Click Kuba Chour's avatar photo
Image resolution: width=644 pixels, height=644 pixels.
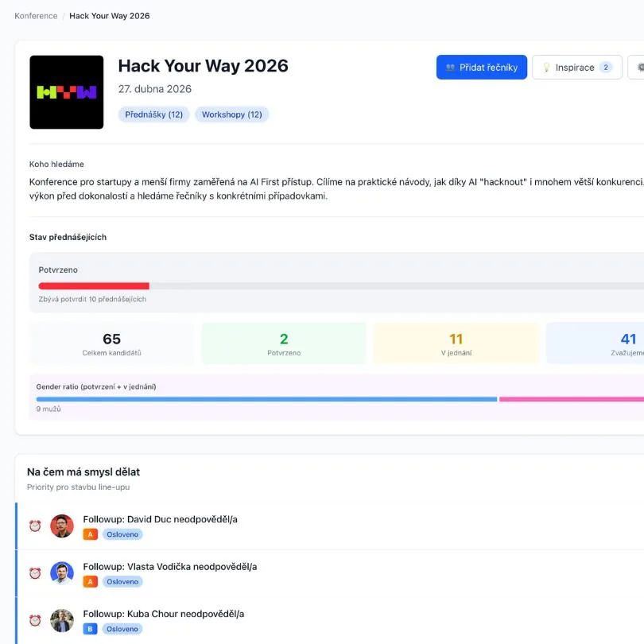[62, 621]
